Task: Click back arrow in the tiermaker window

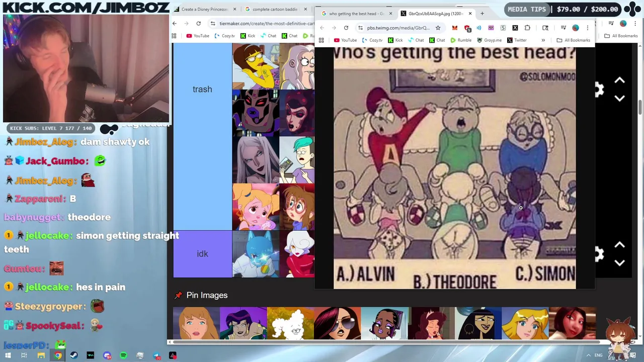Action: point(175,24)
